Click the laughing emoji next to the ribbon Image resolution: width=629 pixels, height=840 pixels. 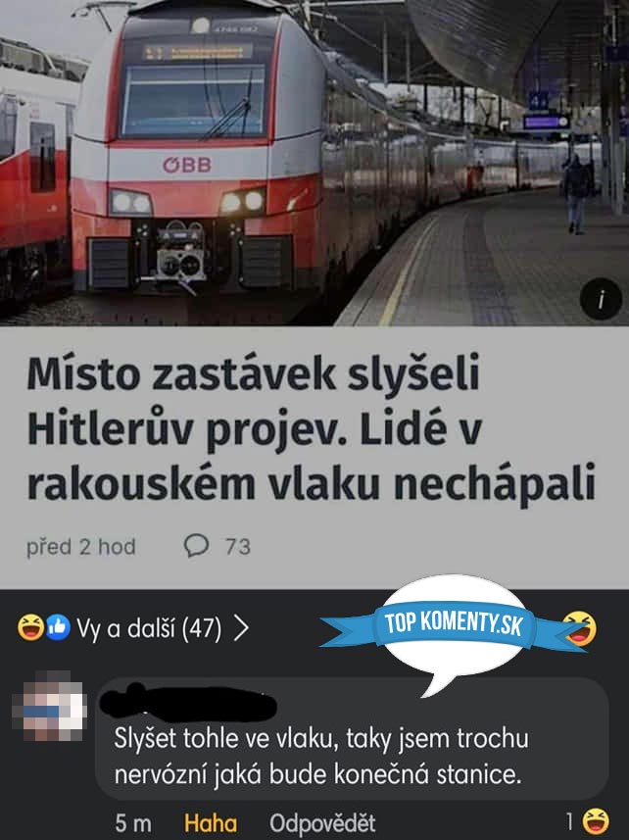tap(581, 627)
